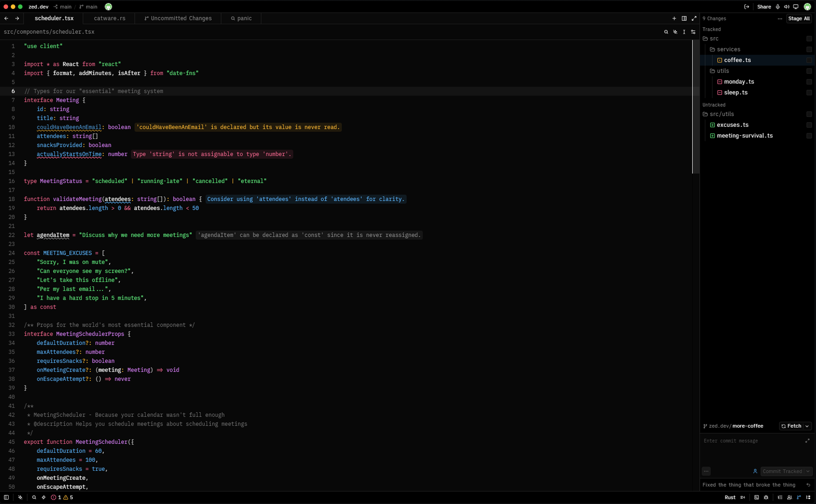Open the Uncommitted Changes tab
Image resolution: width=816 pixels, height=504 pixels.
point(178,18)
